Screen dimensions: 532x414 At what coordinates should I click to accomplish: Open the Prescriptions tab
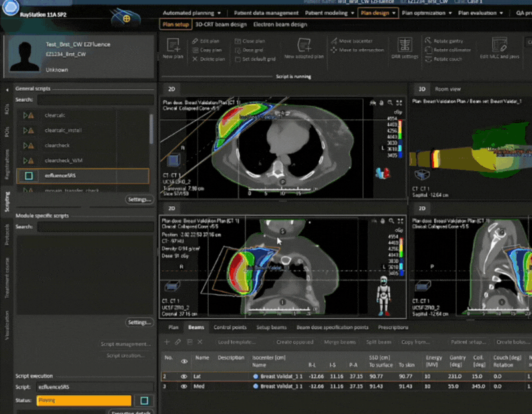[393, 327]
